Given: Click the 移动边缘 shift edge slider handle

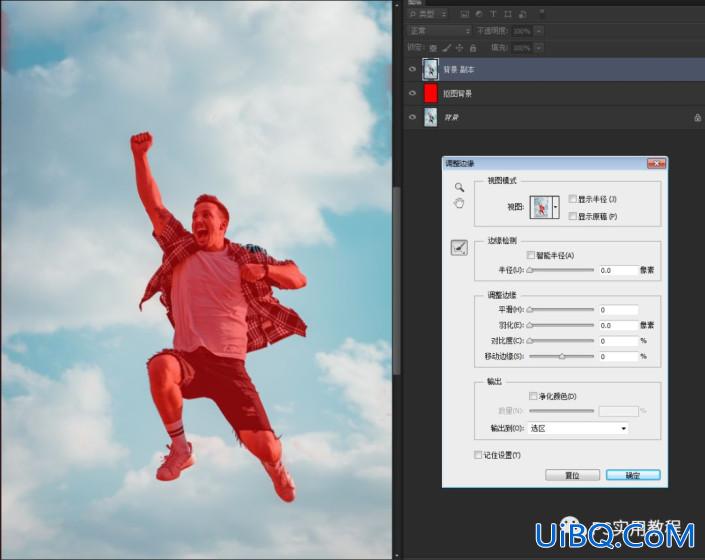Looking at the screenshot, I should tap(562, 356).
